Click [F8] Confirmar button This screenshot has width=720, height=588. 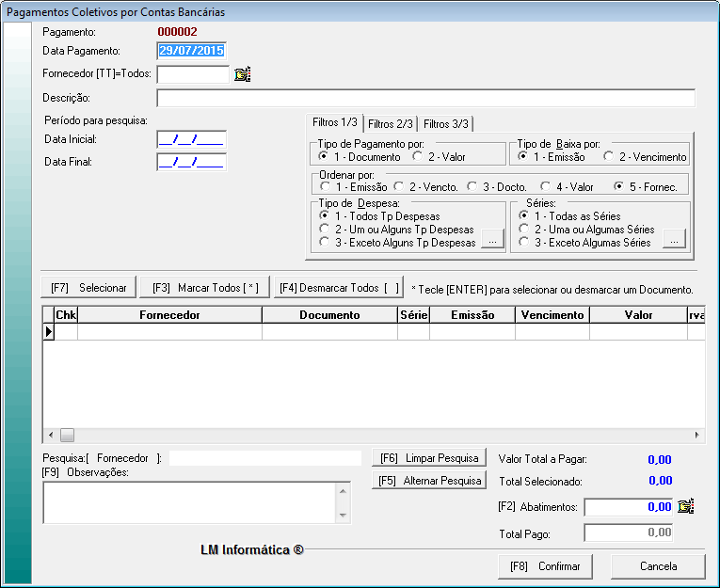click(x=545, y=566)
